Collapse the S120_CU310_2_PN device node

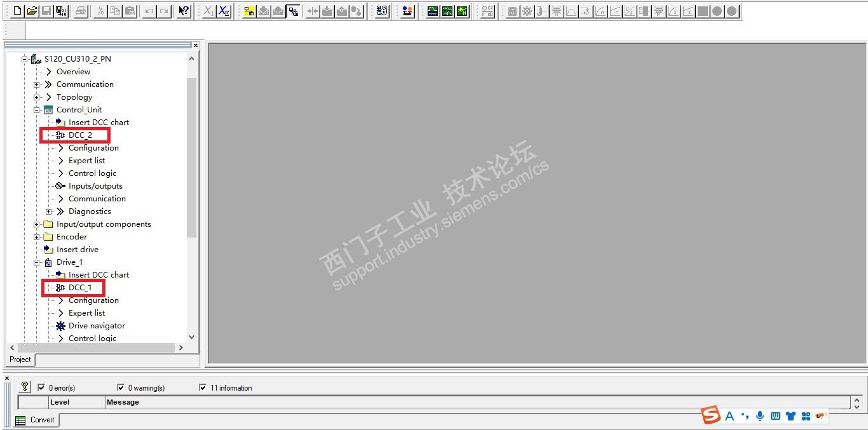point(25,59)
